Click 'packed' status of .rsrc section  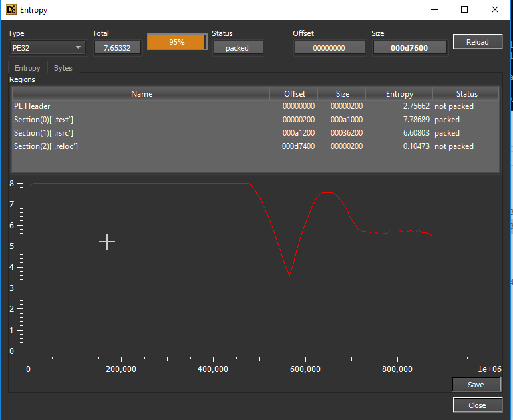pyautogui.click(x=447, y=133)
